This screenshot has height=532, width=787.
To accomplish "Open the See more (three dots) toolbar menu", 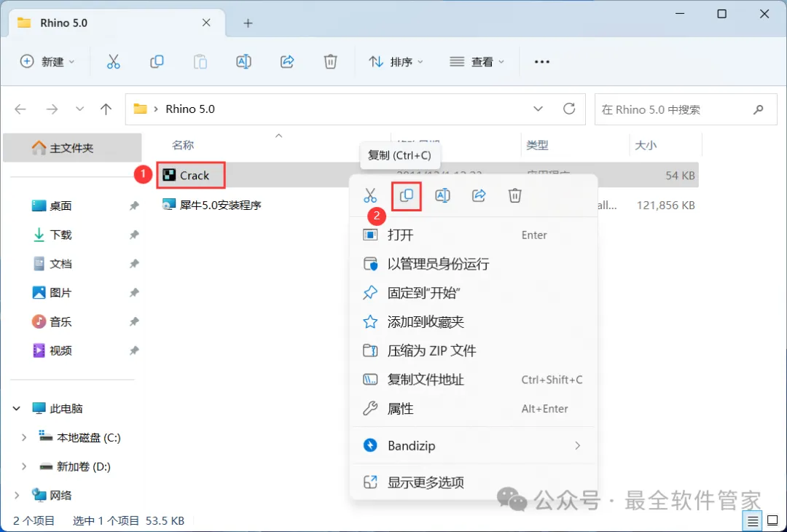I will click(x=542, y=62).
